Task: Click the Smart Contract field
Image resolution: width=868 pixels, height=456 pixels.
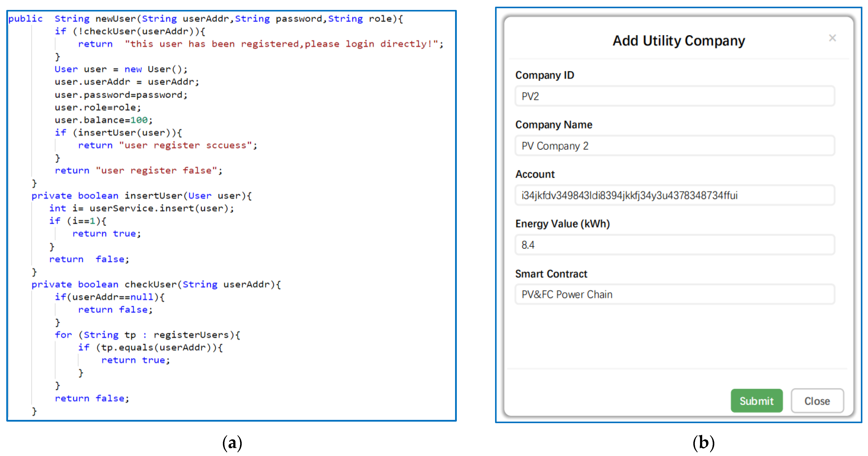Action: [675, 294]
